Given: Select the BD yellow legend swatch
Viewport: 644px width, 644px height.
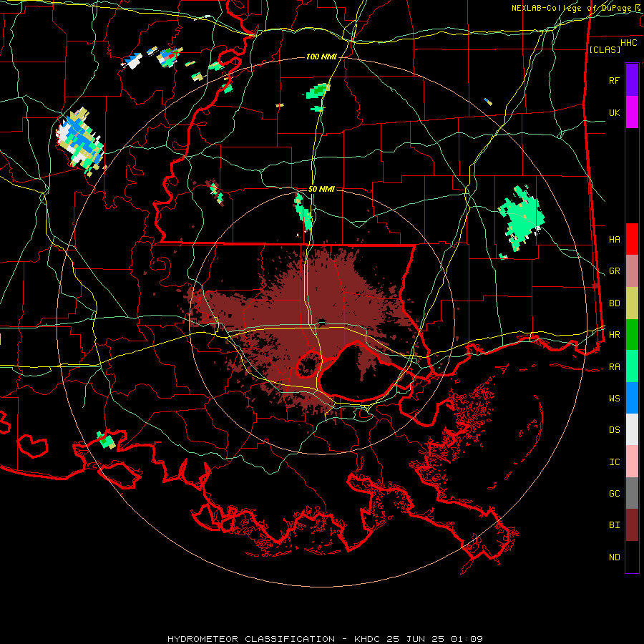Looking at the screenshot, I should tap(632, 303).
